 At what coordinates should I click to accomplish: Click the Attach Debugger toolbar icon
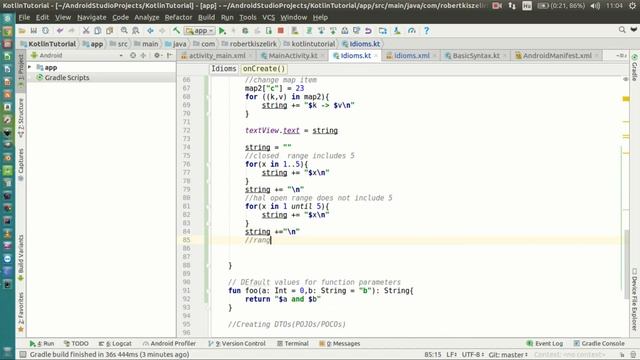coord(269,31)
